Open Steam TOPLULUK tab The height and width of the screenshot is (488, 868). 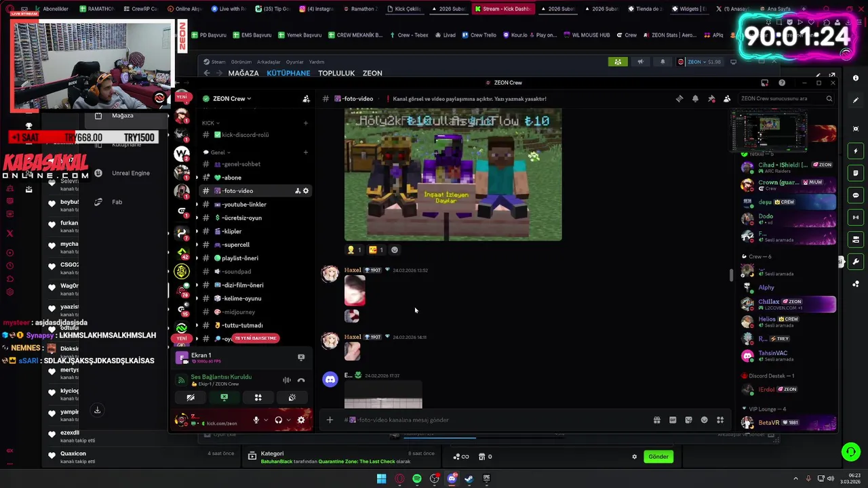[336, 73]
